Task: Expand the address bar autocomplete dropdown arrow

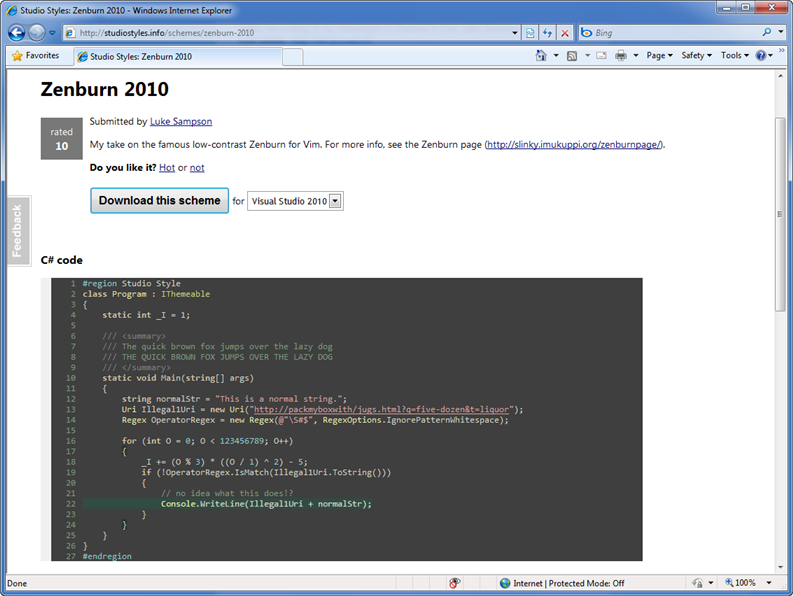Action: [515, 33]
